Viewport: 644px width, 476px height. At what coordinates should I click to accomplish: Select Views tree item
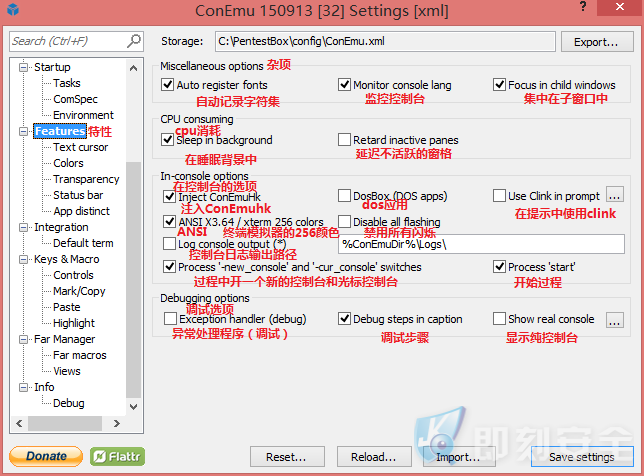tap(67, 371)
